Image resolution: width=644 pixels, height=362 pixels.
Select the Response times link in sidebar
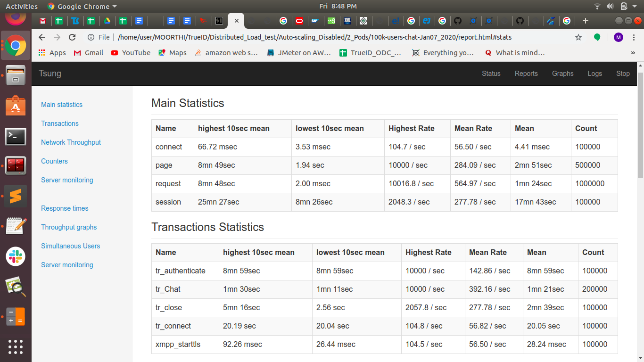click(65, 208)
